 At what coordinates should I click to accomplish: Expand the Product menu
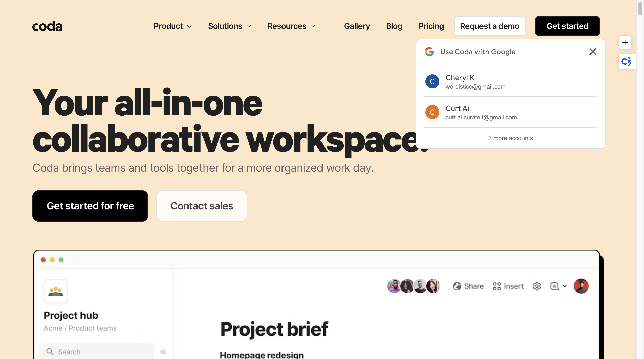[173, 26]
